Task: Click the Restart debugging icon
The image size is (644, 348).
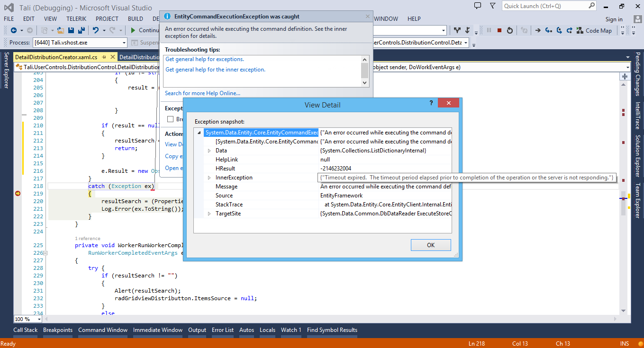Action: 510,30
